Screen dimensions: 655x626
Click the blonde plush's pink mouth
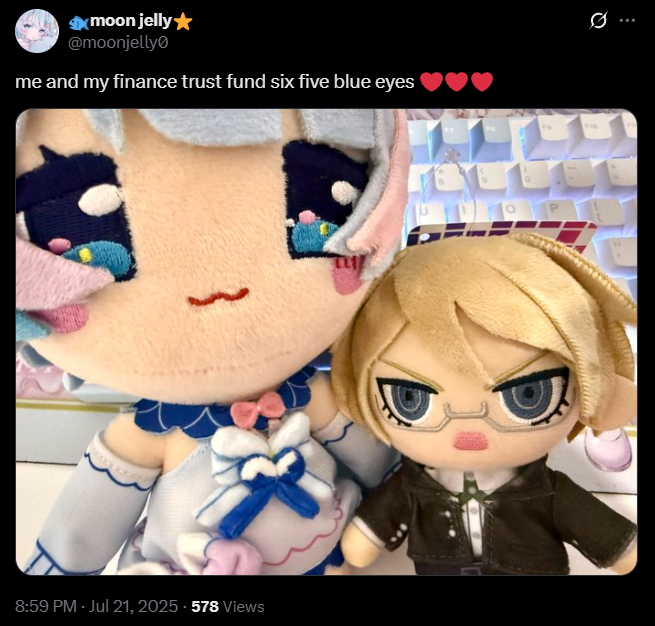[471, 441]
